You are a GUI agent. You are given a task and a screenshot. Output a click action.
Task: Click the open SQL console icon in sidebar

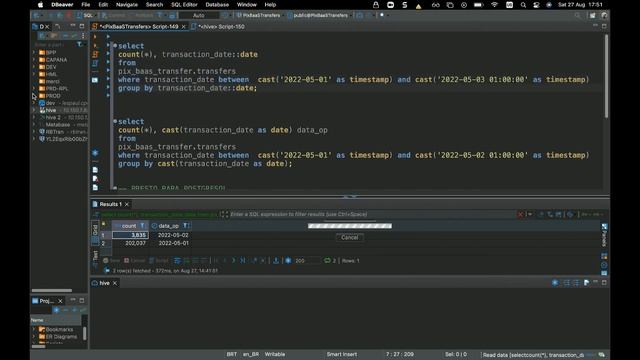[95, 80]
